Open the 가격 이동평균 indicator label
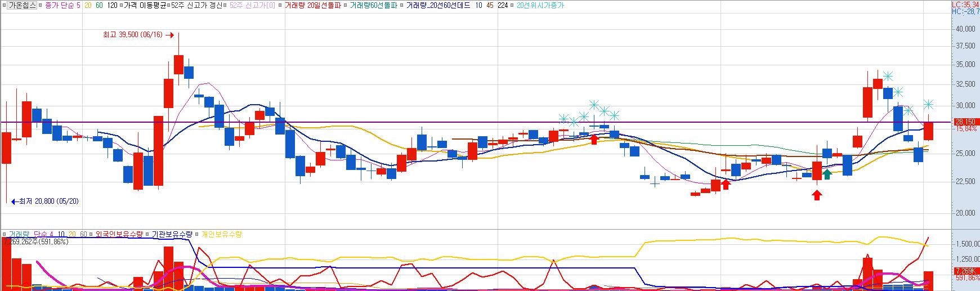Image resolution: width=980 pixels, height=291 pixels. [144, 5]
